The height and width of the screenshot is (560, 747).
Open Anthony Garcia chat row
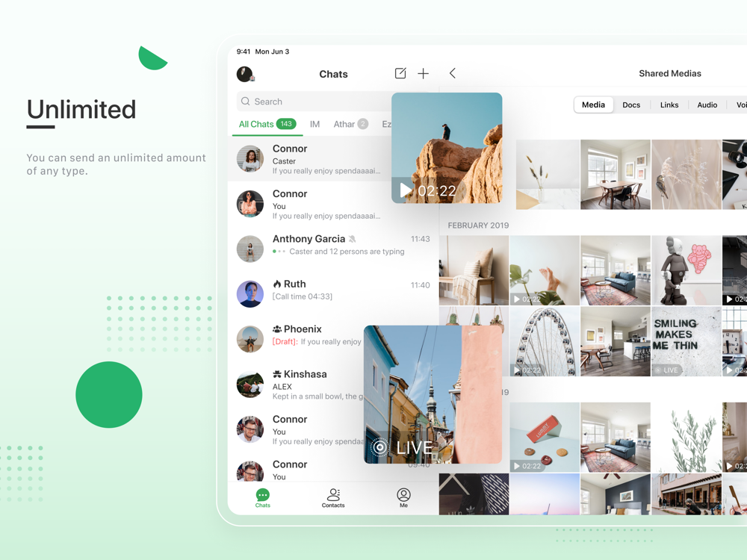(x=333, y=249)
